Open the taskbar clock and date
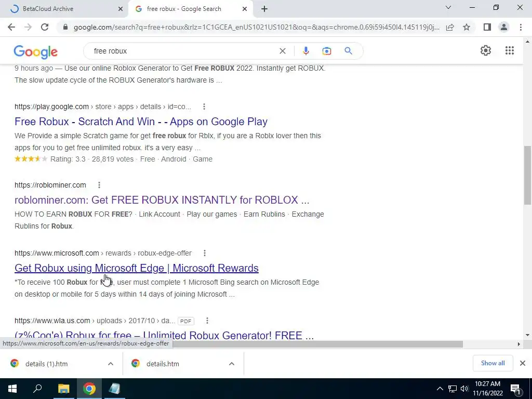This screenshot has height=399, width=532. coord(487,389)
